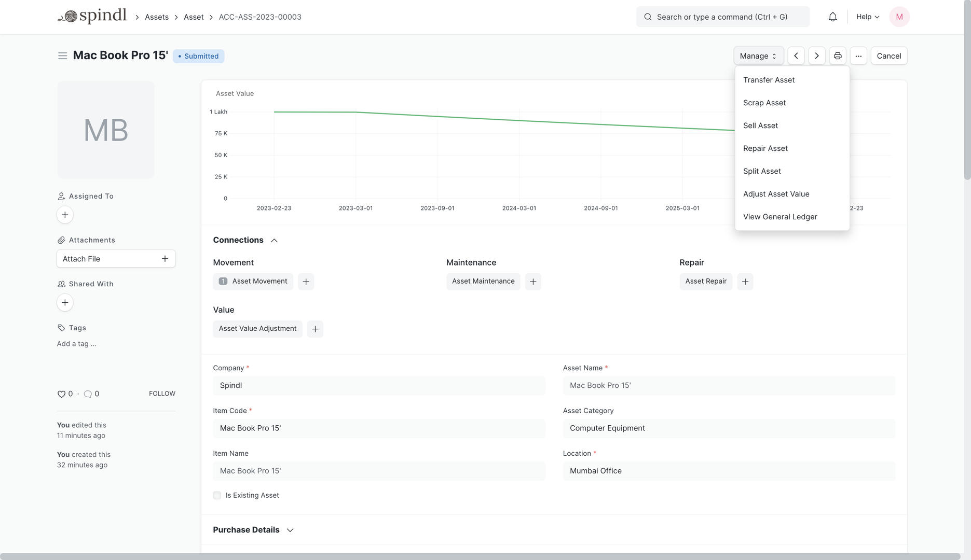Viewport: 971px width, 560px height.
Task: Click the Asset Name field
Action: pos(729,386)
